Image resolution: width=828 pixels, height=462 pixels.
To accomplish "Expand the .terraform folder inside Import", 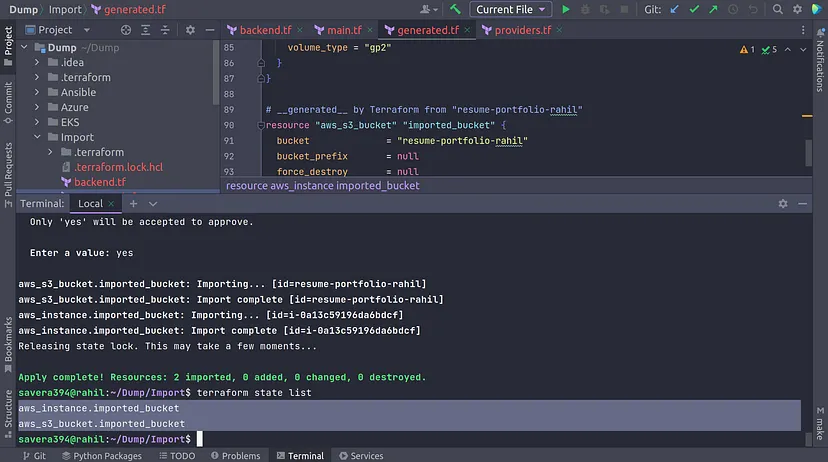I will [50, 152].
